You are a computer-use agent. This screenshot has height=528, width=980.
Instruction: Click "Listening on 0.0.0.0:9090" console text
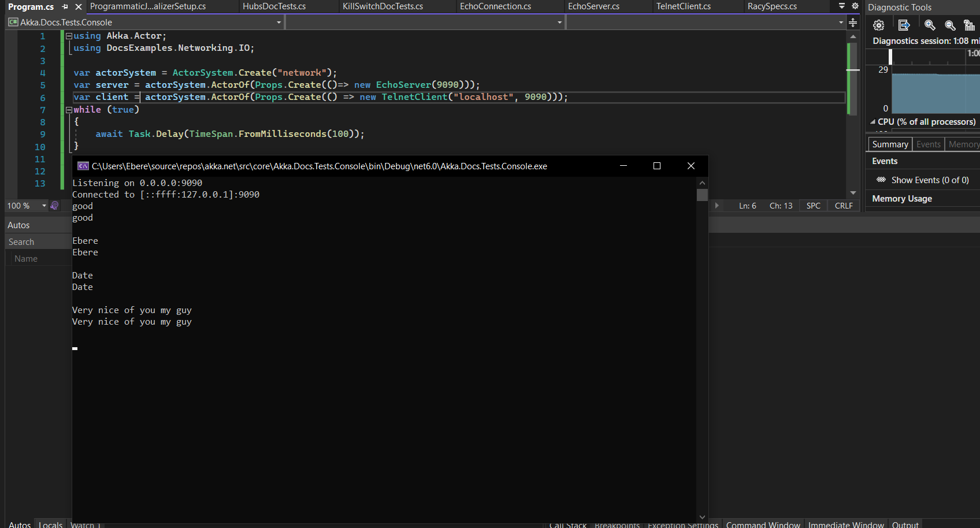point(137,183)
